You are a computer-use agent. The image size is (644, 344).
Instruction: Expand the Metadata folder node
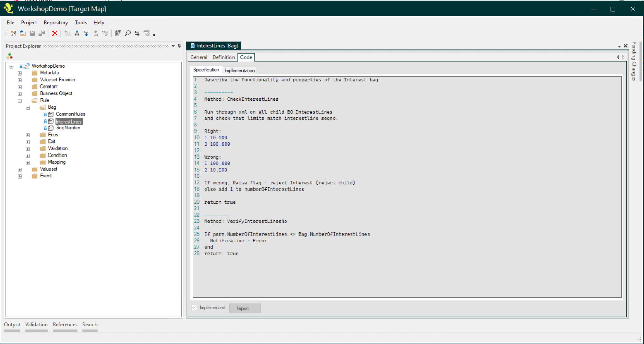pyautogui.click(x=20, y=73)
